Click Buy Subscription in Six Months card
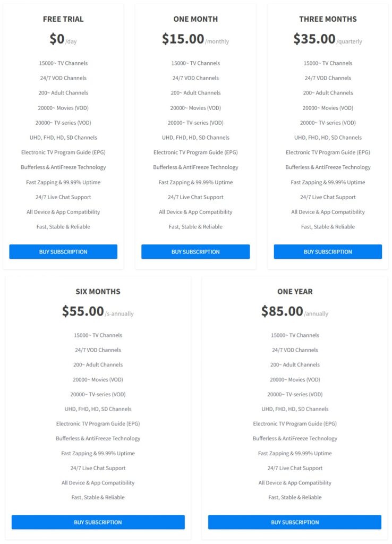Screen dimensions: 392x544 tap(98, 522)
